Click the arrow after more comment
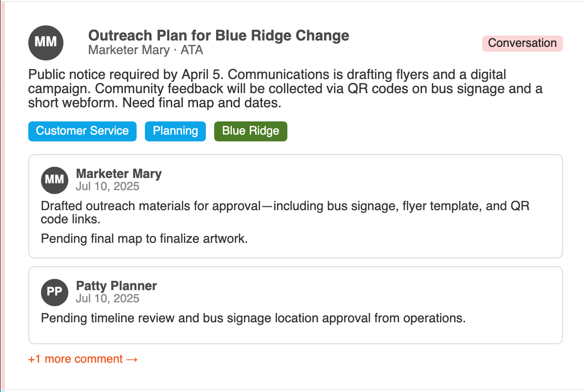Viewport: 584px width, 392px height. [132, 359]
